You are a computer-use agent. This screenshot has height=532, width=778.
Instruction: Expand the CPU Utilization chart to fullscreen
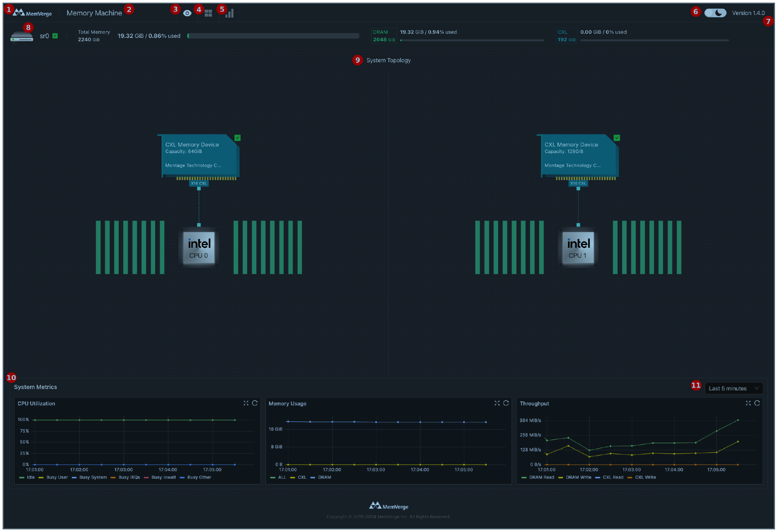click(x=246, y=403)
